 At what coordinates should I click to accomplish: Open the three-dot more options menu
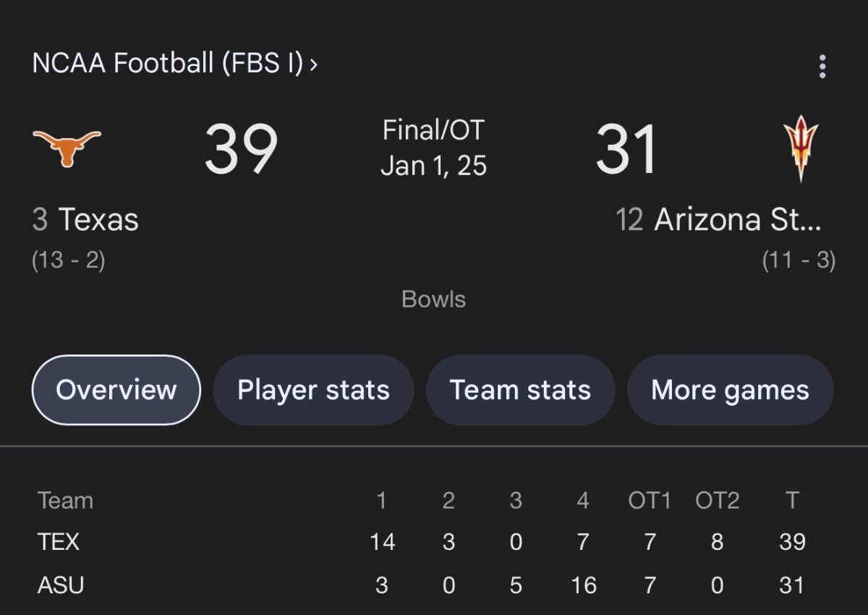pos(822,66)
